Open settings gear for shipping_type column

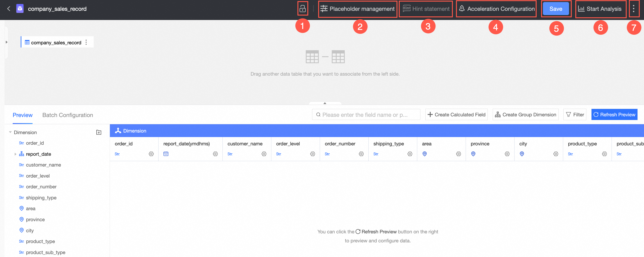tap(410, 154)
